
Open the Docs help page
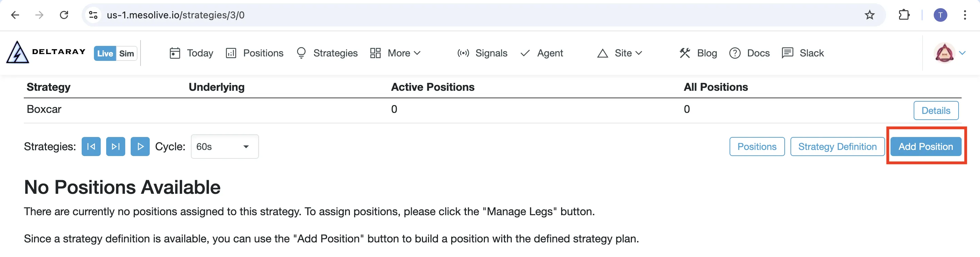[x=749, y=53]
